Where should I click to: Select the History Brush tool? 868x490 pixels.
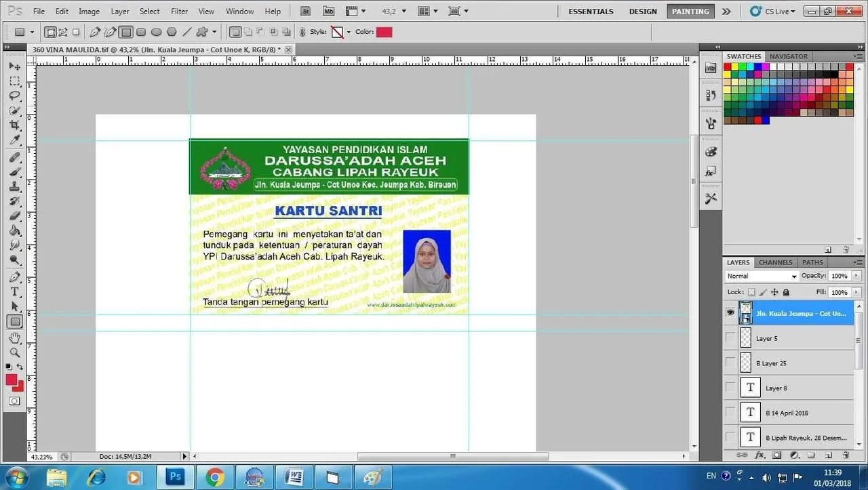click(15, 202)
